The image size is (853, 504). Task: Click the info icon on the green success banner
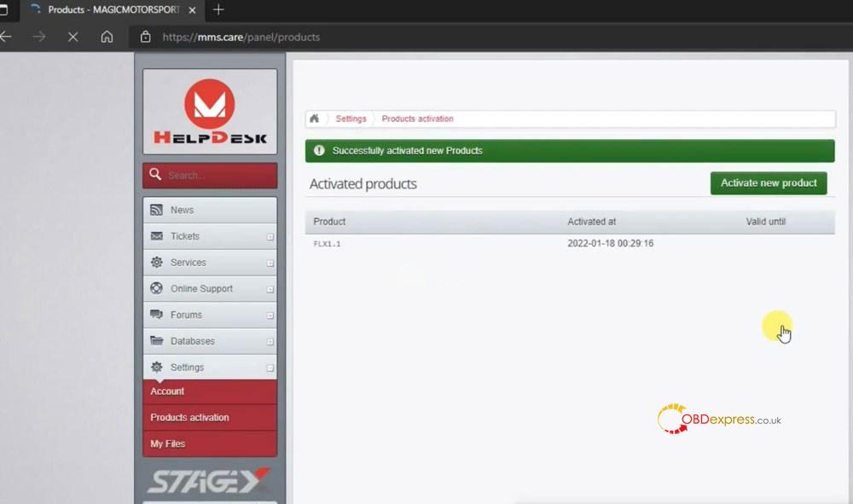318,150
